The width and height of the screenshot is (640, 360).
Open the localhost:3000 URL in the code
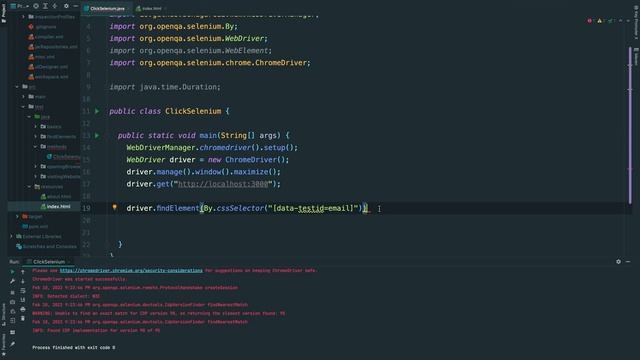click(223, 184)
